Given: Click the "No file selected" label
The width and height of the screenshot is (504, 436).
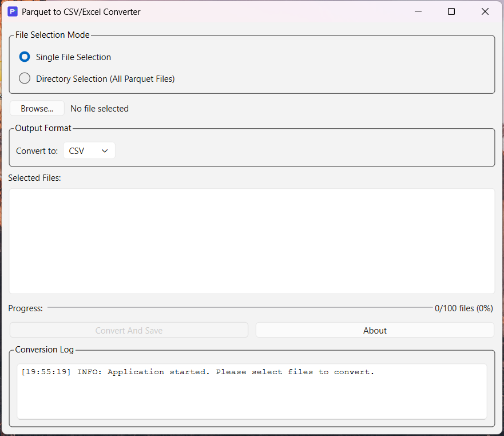Looking at the screenshot, I should pos(100,109).
